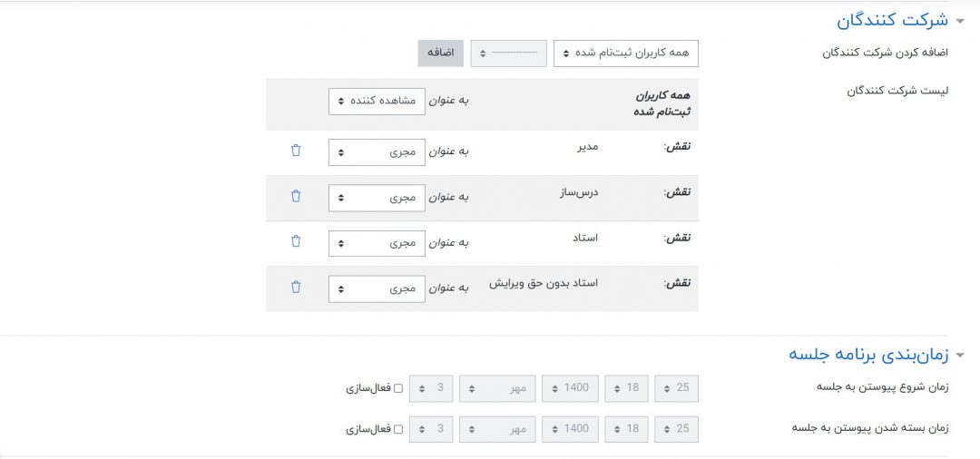
Task: Click the زمان‌بندی برنامه جلسه heading link
Action: pyautogui.click(x=867, y=355)
